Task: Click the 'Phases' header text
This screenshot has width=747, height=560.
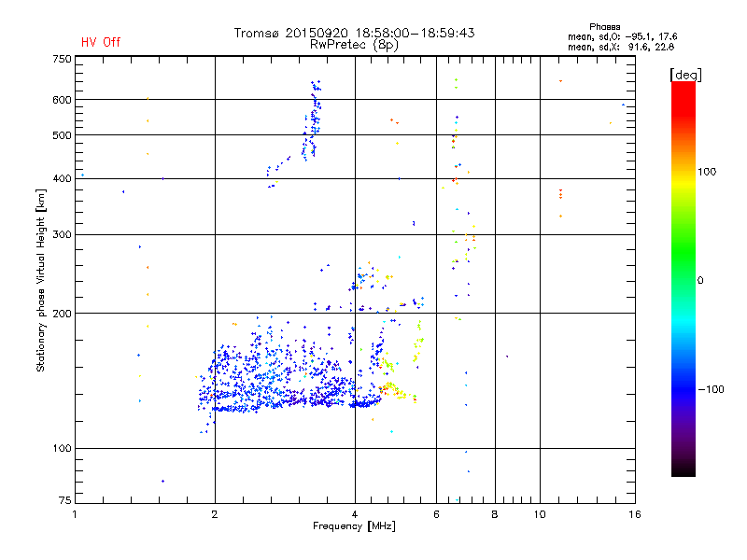Action: (604, 27)
